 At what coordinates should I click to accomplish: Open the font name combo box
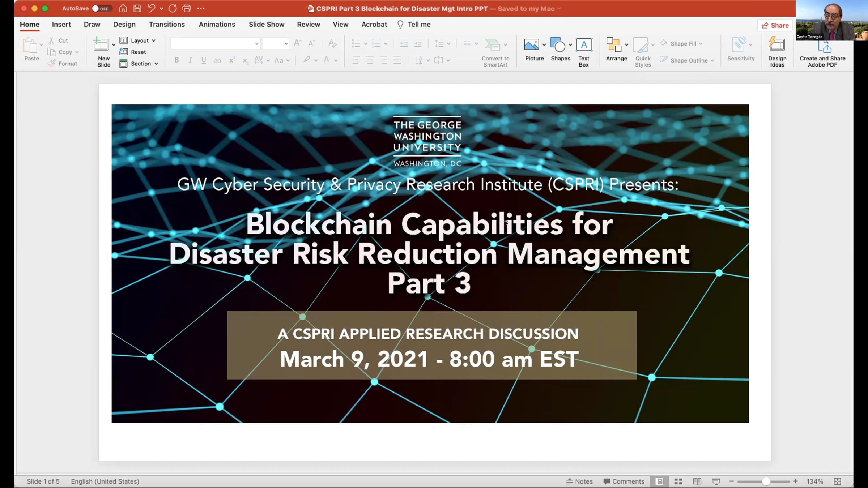coord(215,44)
